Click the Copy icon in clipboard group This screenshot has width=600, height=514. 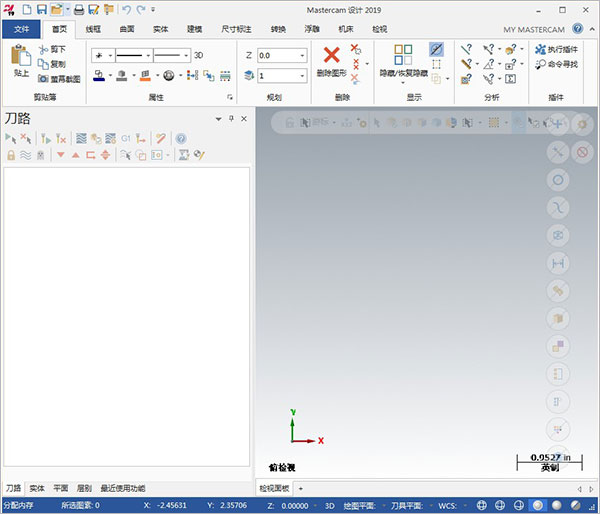coord(43,64)
